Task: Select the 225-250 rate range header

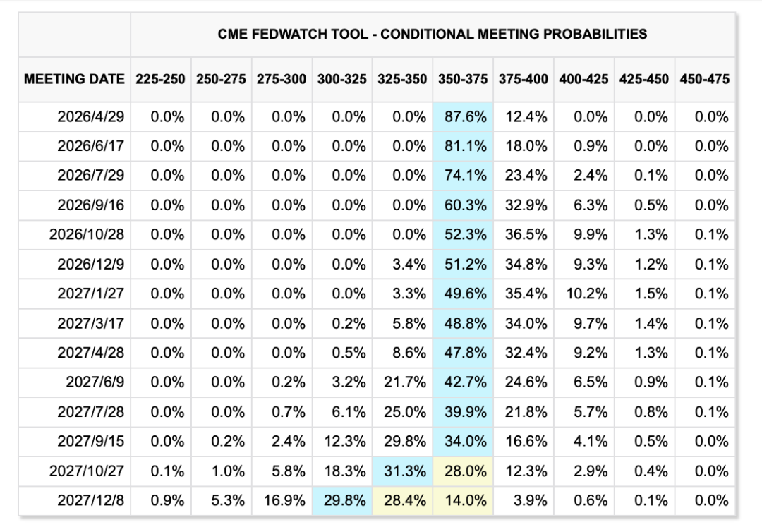Action: (x=161, y=79)
